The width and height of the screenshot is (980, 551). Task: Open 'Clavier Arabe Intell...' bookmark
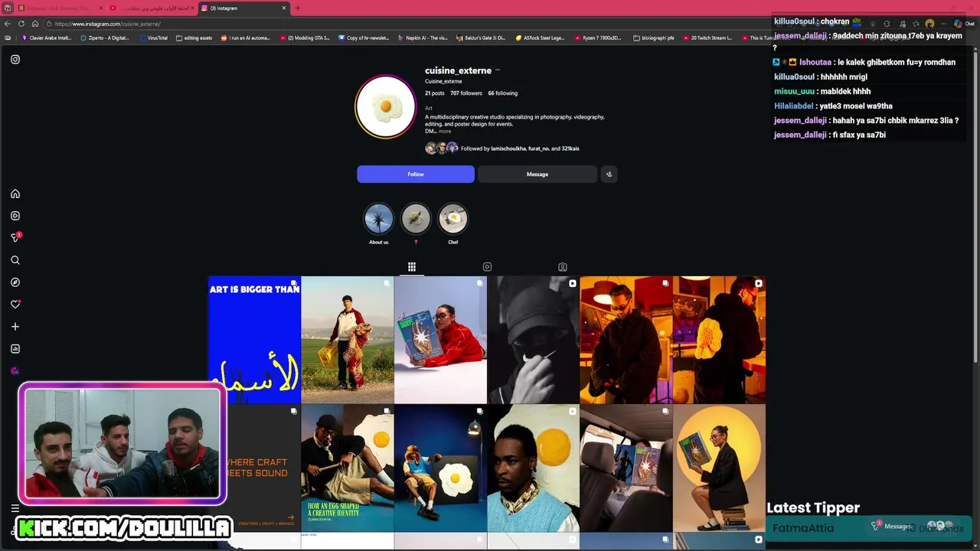pos(47,37)
